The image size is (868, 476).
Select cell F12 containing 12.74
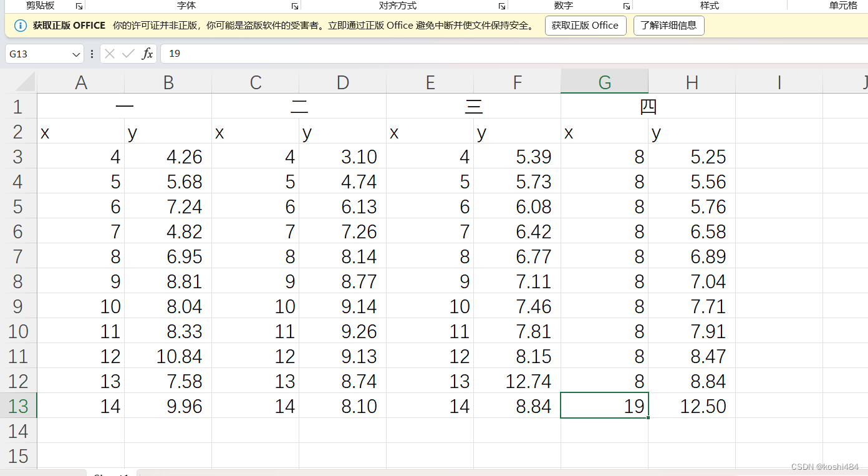(x=518, y=381)
